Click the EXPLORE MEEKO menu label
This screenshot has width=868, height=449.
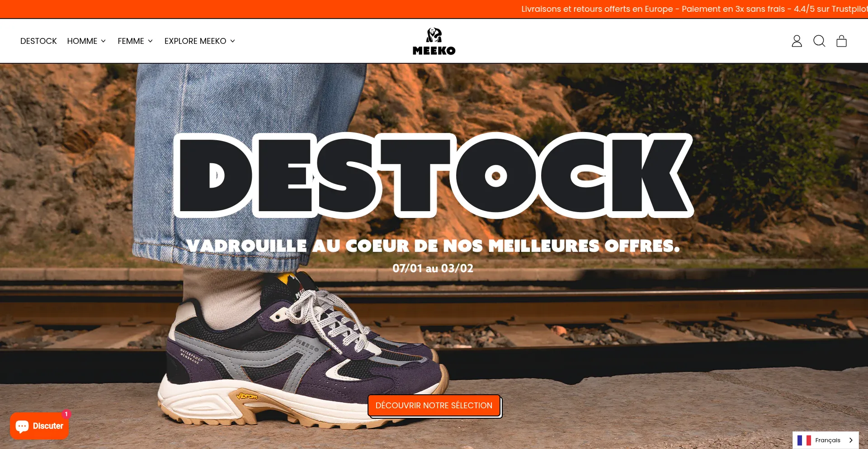[195, 41]
